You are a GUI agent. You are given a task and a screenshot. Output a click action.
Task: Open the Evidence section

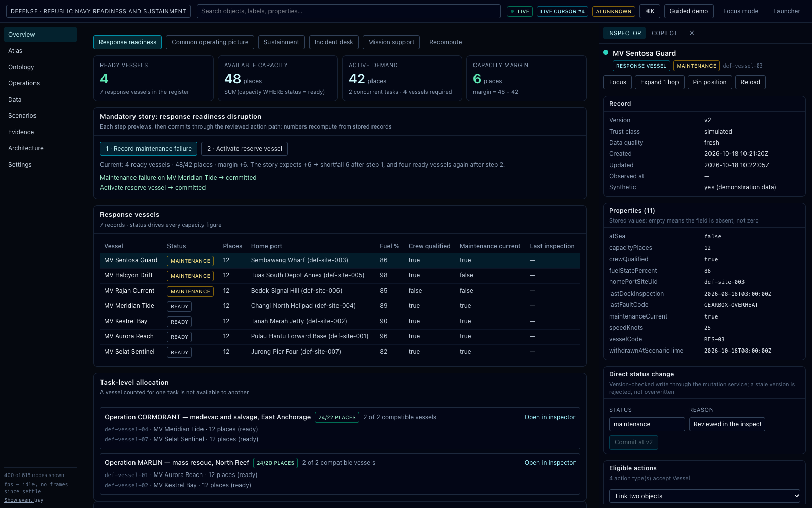[40, 132]
